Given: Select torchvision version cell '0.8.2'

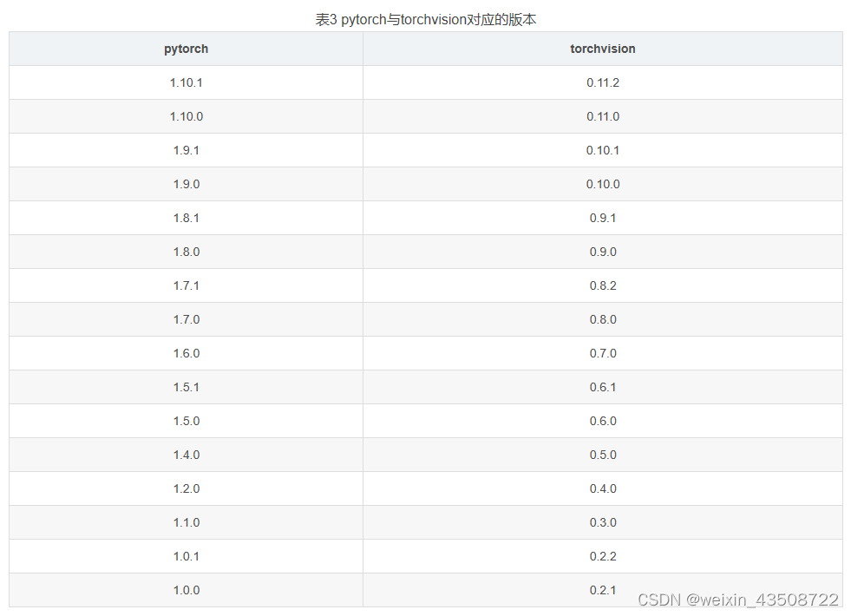Looking at the screenshot, I should click(602, 285).
